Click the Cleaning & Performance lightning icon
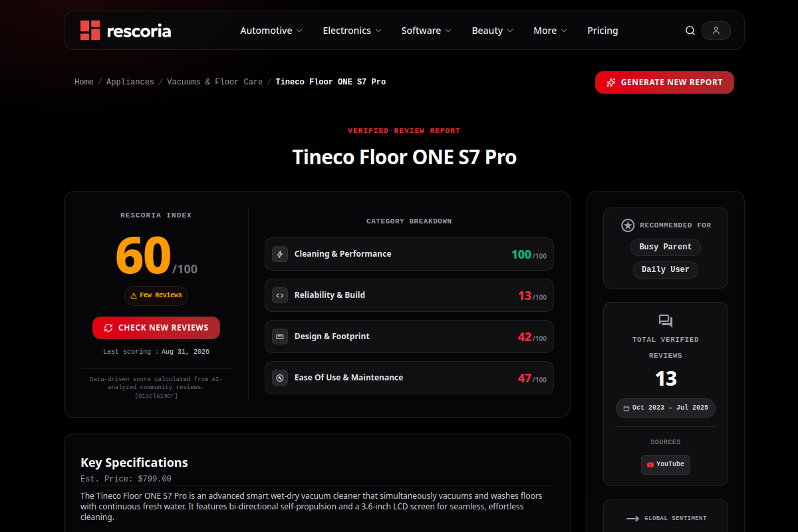The height and width of the screenshot is (532, 798). point(280,254)
